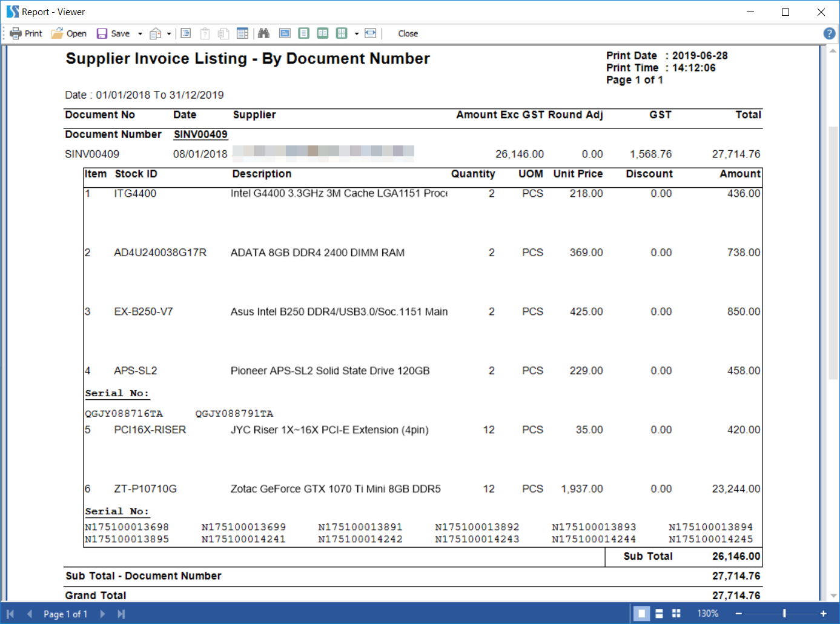Screen dimensions: 840x624
Task: Click the send e-mail envelope icon
Action: click(x=156, y=33)
